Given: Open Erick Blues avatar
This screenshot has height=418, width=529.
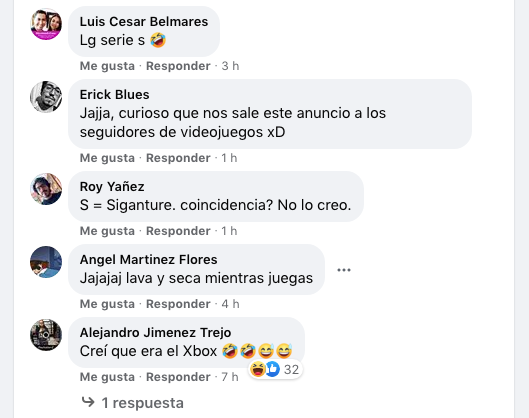Looking at the screenshot, I should [46, 97].
